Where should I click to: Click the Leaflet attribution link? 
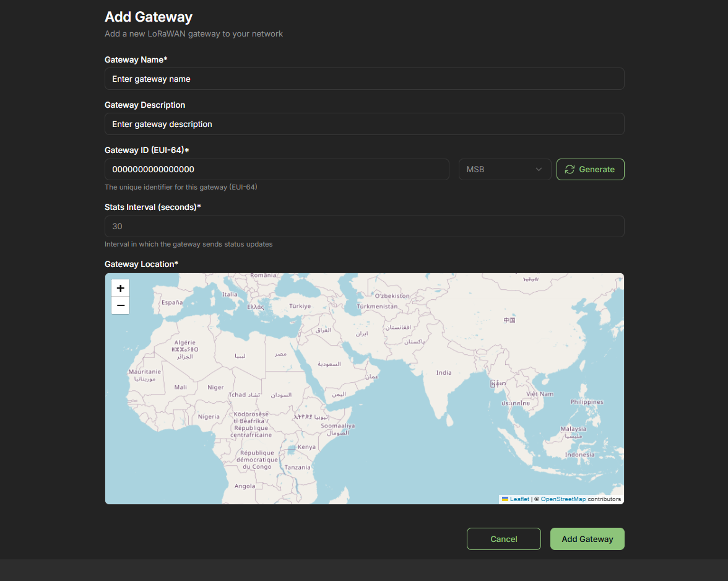point(519,499)
